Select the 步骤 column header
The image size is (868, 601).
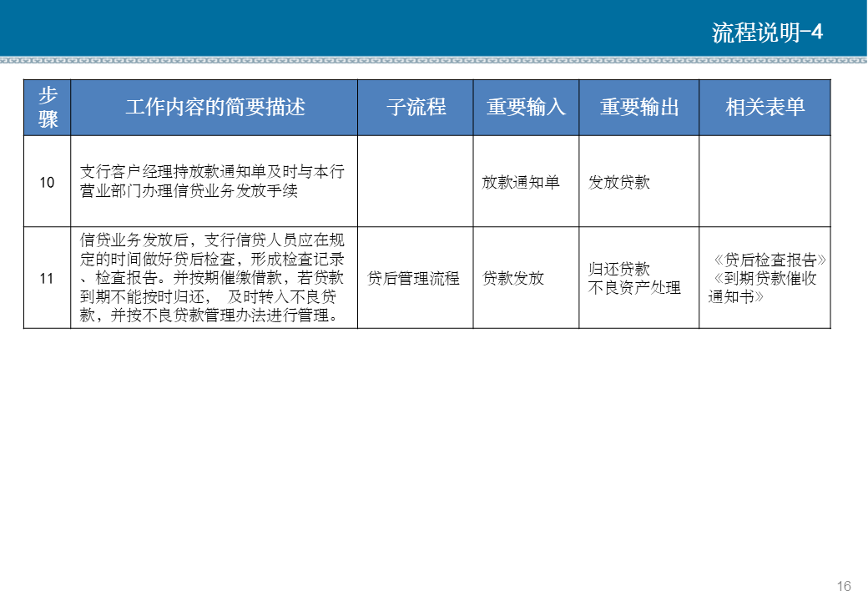(x=47, y=108)
